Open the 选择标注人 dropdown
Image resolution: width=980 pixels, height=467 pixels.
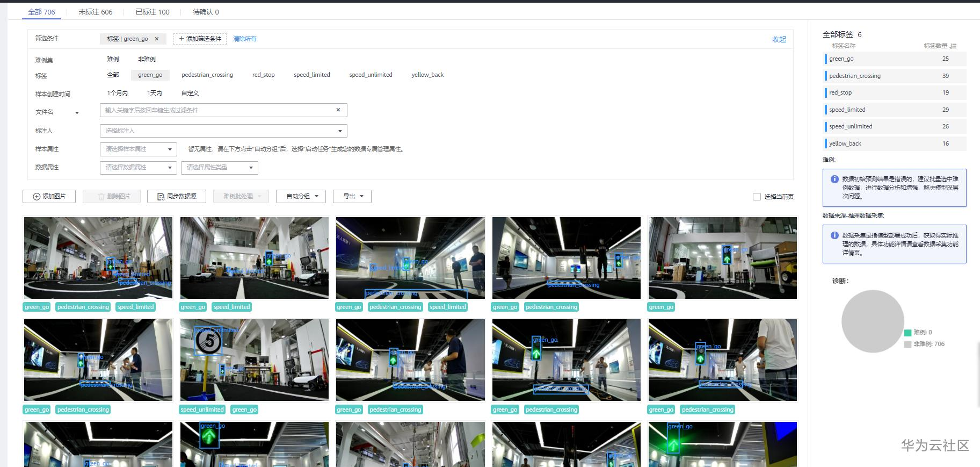click(223, 131)
